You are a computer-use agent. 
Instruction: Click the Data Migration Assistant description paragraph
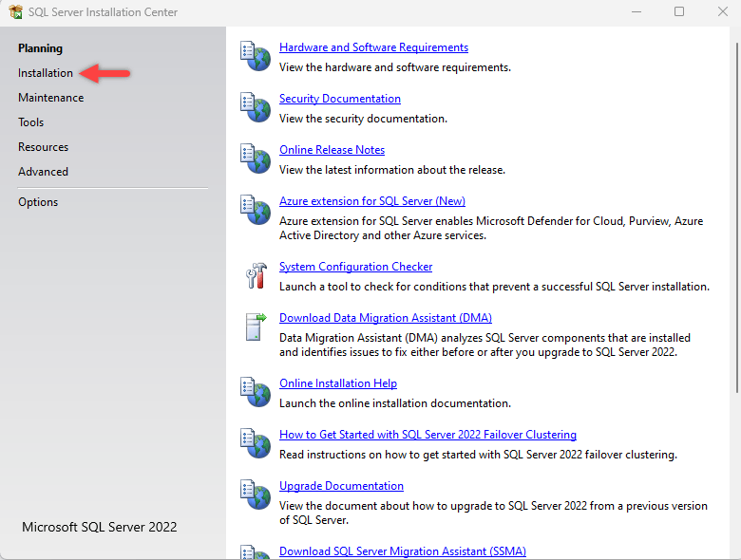click(484, 345)
